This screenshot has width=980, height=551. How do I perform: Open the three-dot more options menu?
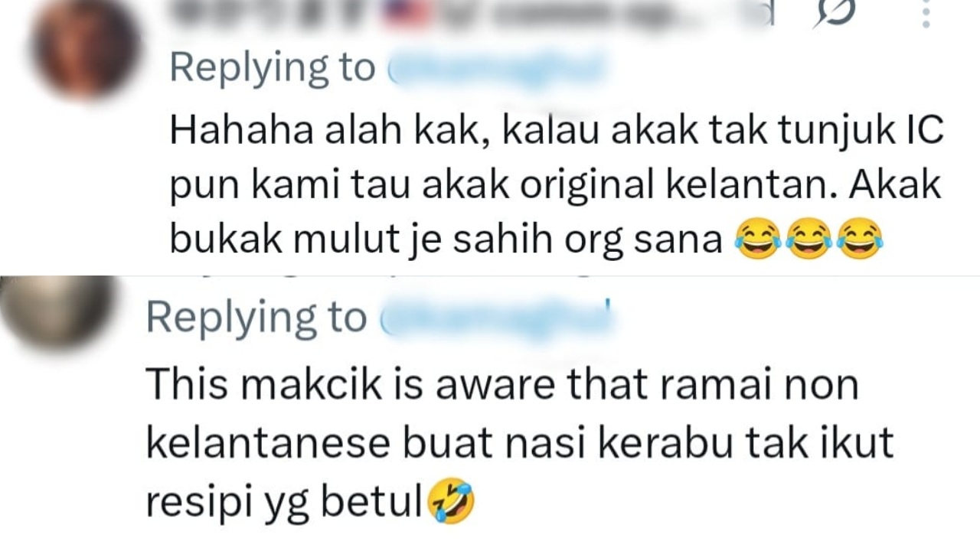(926, 13)
